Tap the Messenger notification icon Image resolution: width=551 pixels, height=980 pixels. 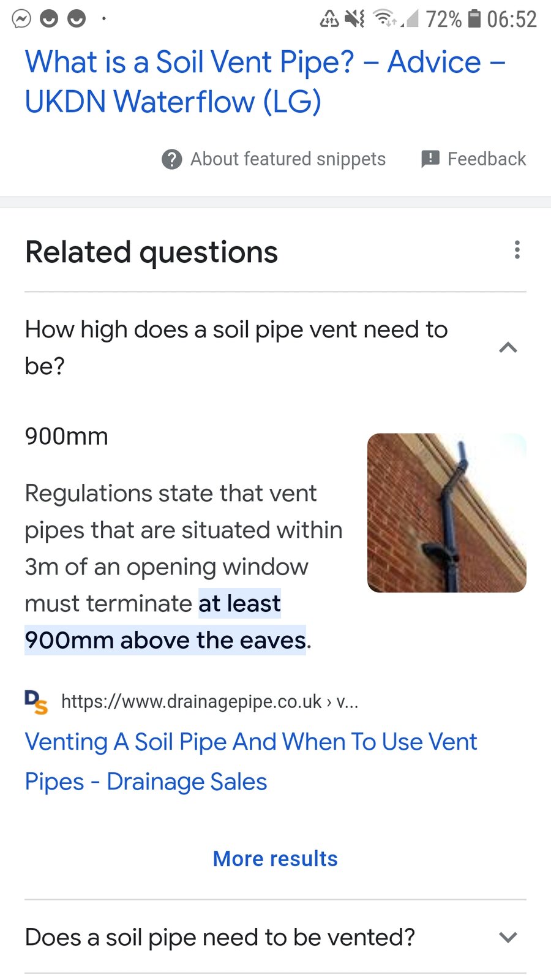coord(21,19)
